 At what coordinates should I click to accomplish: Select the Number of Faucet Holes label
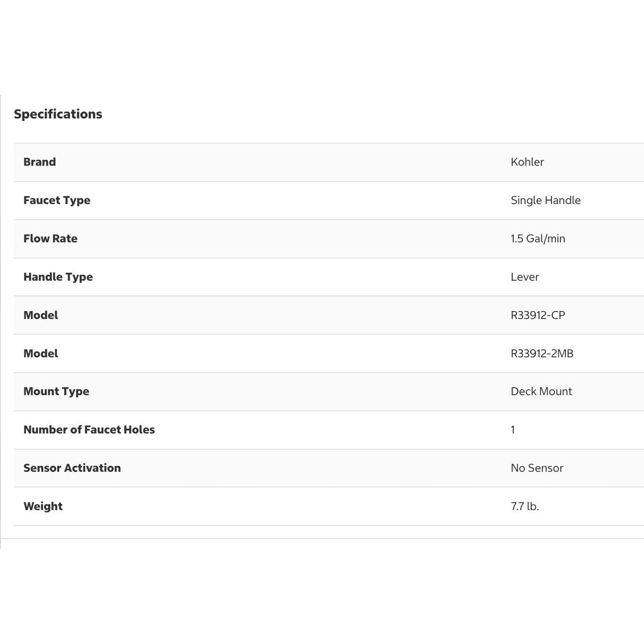pos(89,429)
